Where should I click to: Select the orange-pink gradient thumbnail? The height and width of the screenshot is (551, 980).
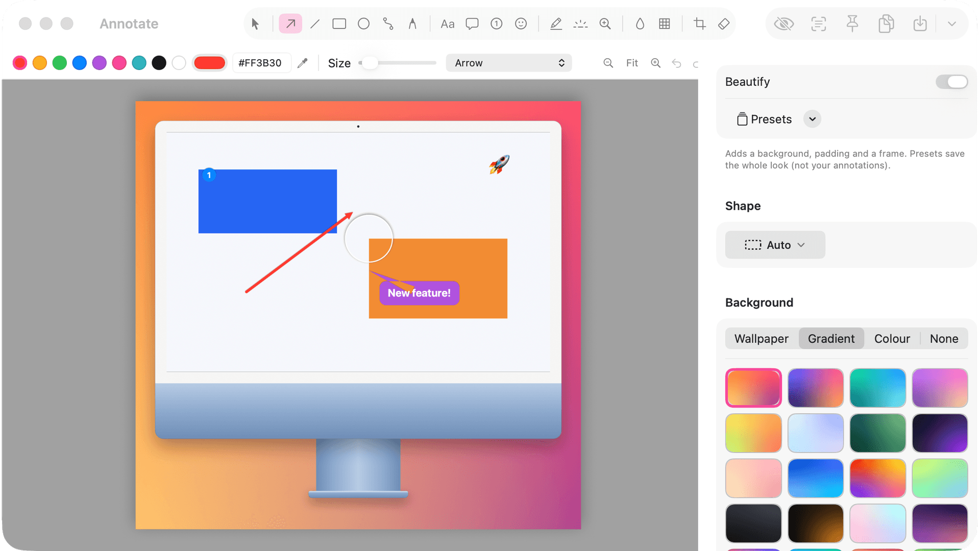click(x=753, y=388)
